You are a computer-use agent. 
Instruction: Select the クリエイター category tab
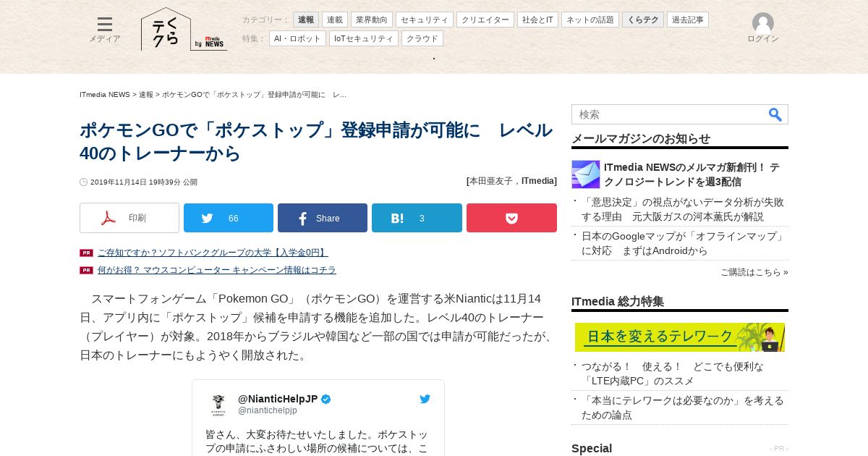pyautogui.click(x=485, y=20)
